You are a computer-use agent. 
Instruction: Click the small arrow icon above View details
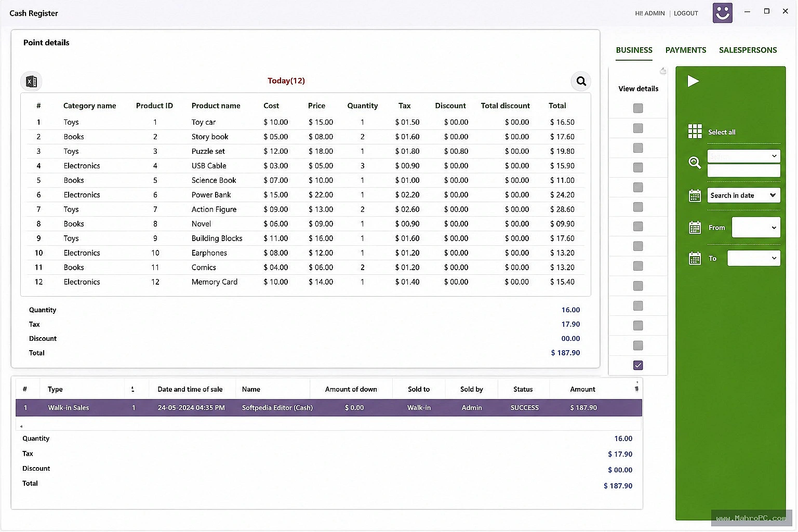pos(663,71)
